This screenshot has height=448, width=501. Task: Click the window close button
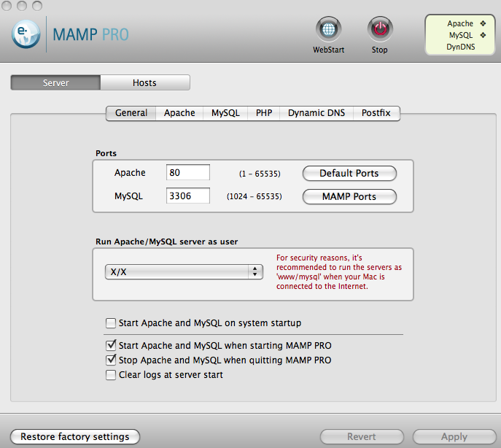6,5
